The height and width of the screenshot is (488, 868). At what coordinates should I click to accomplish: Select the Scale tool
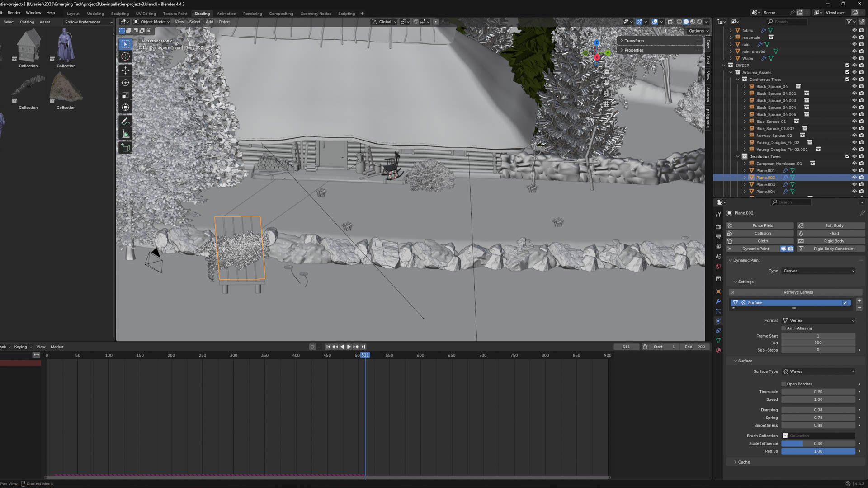[x=126, y=95]
